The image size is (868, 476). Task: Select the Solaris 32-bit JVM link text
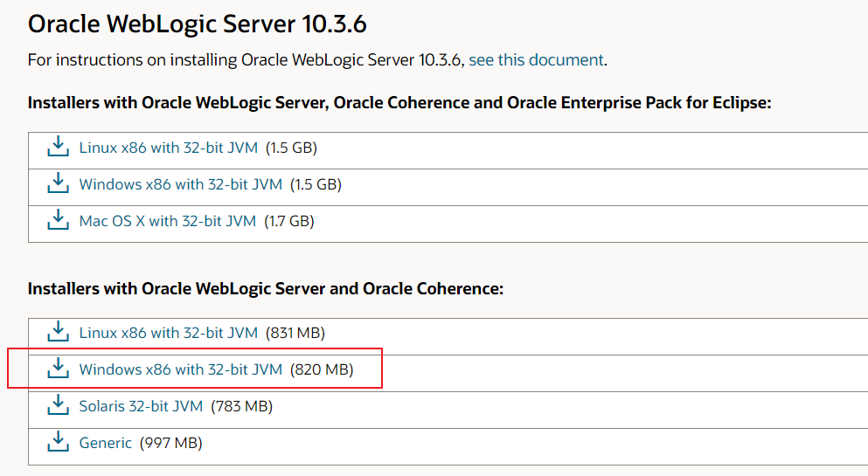[x=141, y=406]
